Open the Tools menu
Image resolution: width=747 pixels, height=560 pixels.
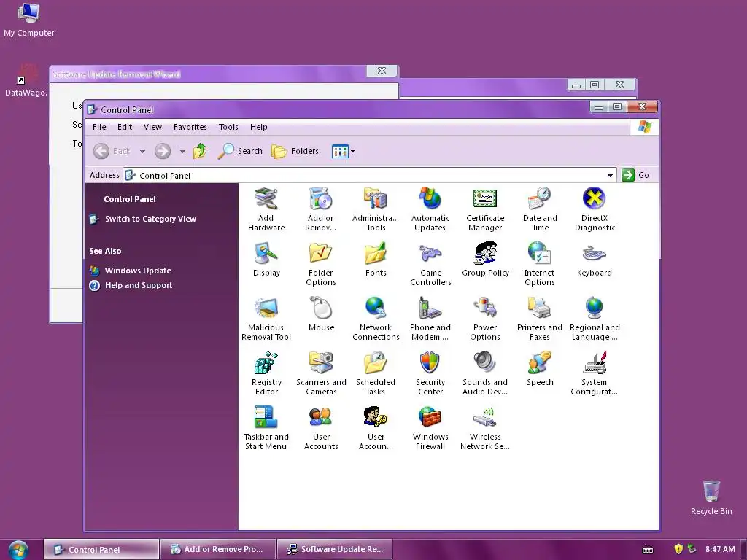pos(228,127)
